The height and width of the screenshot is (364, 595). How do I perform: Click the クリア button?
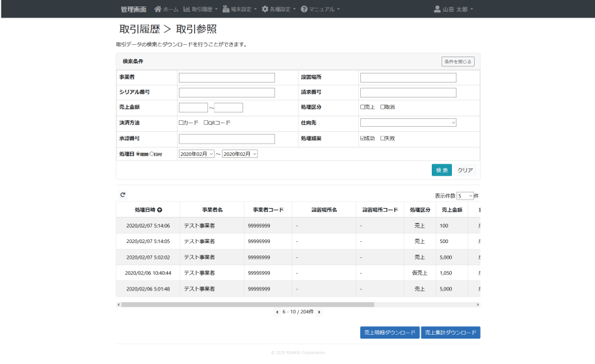(x=465, y=170)
